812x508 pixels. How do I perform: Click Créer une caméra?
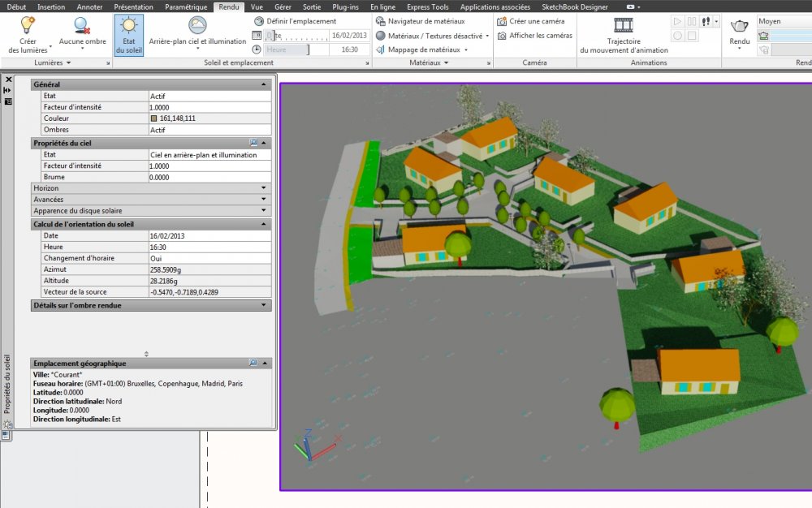pos(530,21)
